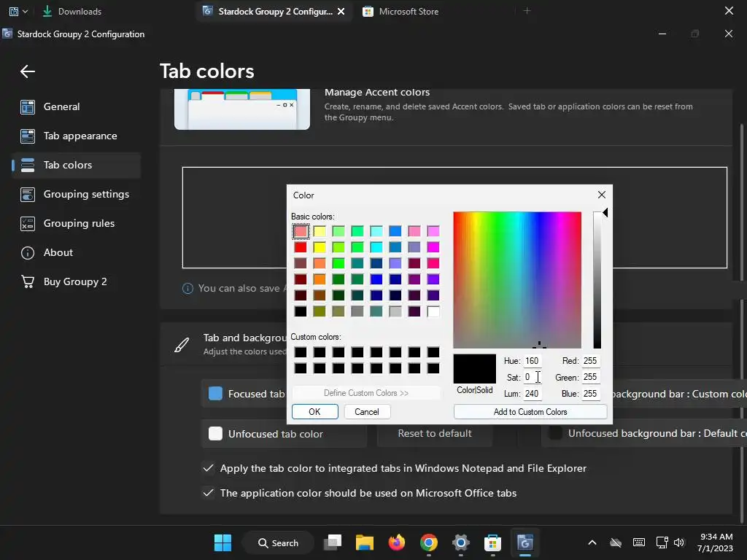Toggle application color on Microsoft Office tabs

208,493
